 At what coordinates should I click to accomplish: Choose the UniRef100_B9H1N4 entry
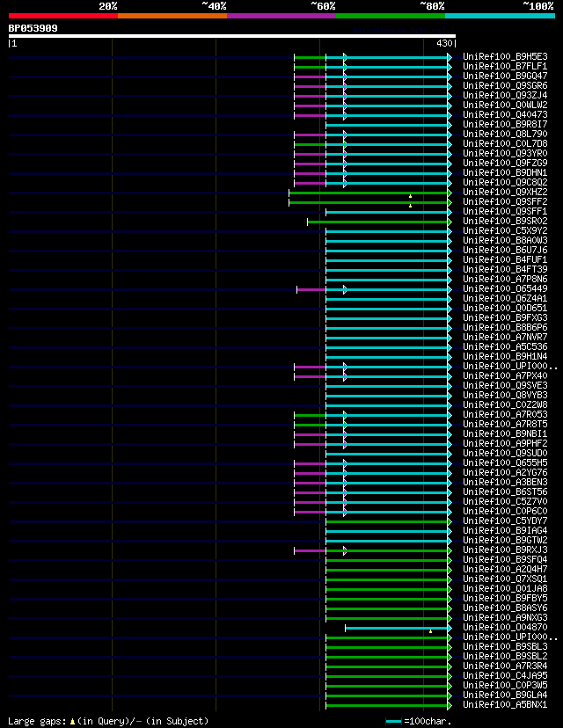(x=506, y=357)
